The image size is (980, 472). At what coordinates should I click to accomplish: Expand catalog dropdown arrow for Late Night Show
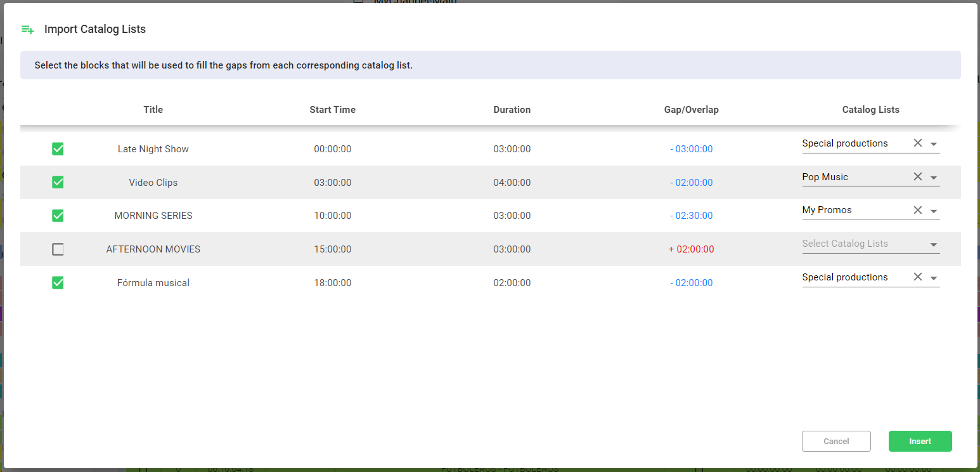coord(934,145)
